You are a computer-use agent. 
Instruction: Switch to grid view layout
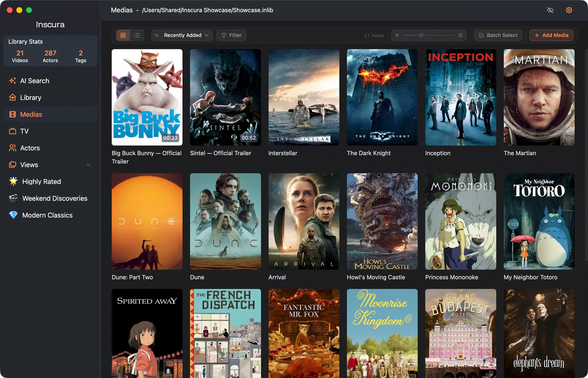123,35
